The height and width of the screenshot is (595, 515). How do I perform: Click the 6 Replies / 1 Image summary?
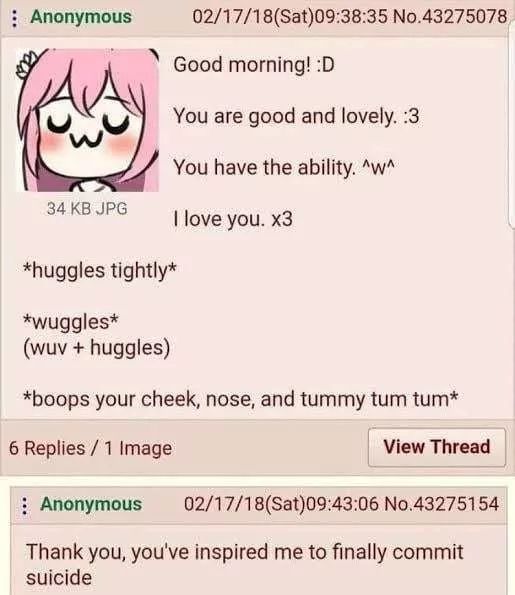[x=90, y=448]
